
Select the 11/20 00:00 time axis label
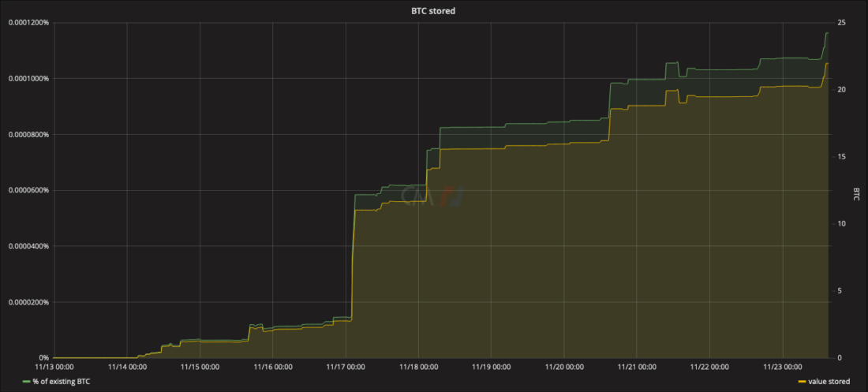[563, 367]
